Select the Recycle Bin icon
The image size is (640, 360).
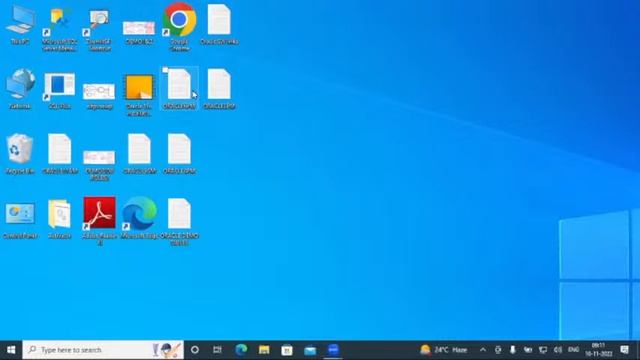(20, 154)
